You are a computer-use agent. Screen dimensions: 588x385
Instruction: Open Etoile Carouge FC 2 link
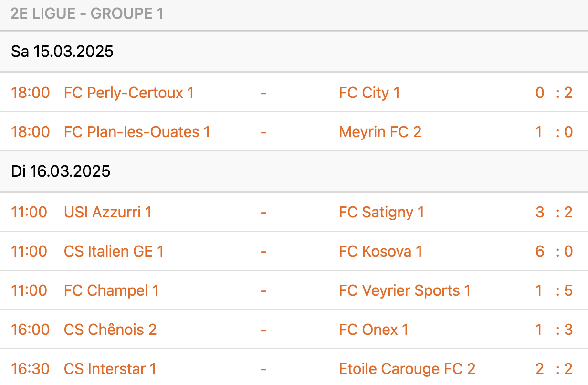click(x=407, y=369)
